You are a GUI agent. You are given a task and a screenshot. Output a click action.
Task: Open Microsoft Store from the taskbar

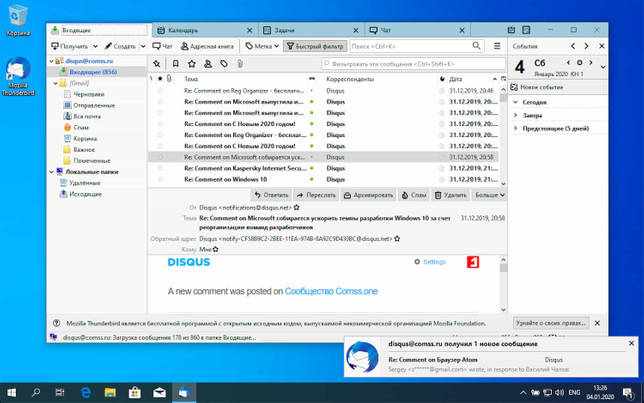[x=135, y=393]
